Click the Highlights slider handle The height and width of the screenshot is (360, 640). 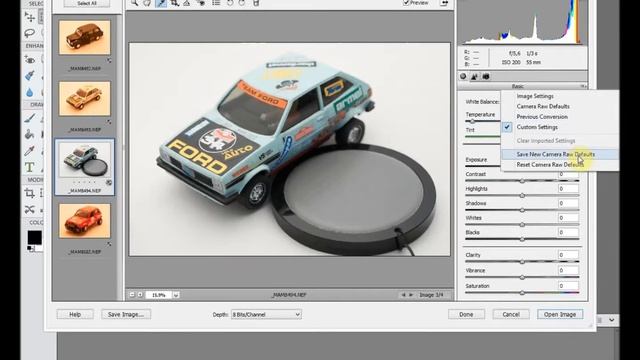pos(522,196)
